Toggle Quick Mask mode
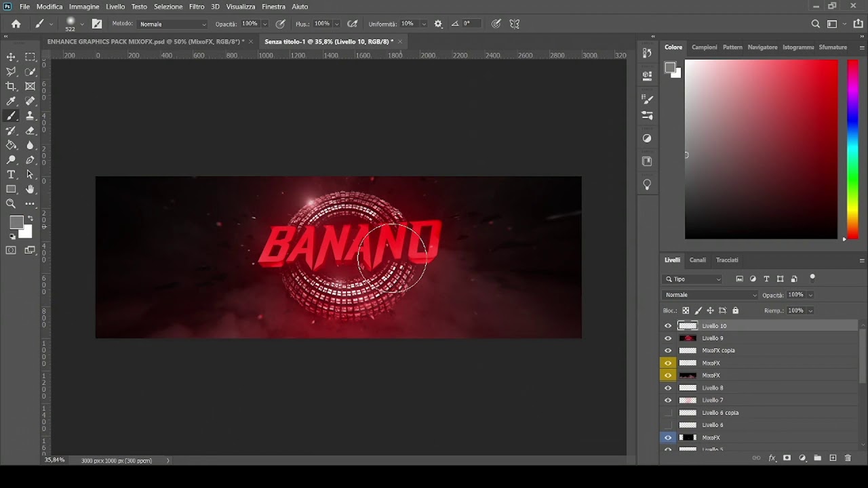The height and width of the screenshot is (488, 868). 11,250
